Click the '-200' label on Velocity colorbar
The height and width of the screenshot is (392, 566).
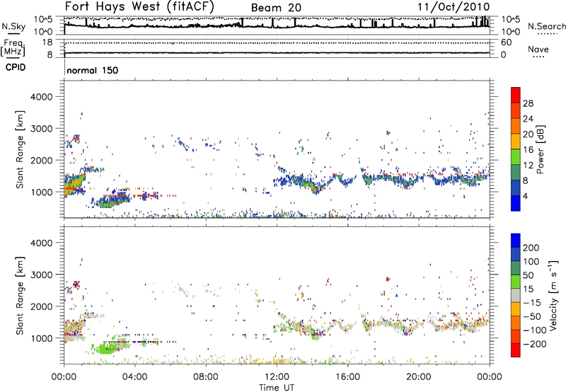click(x=534, y=344)
